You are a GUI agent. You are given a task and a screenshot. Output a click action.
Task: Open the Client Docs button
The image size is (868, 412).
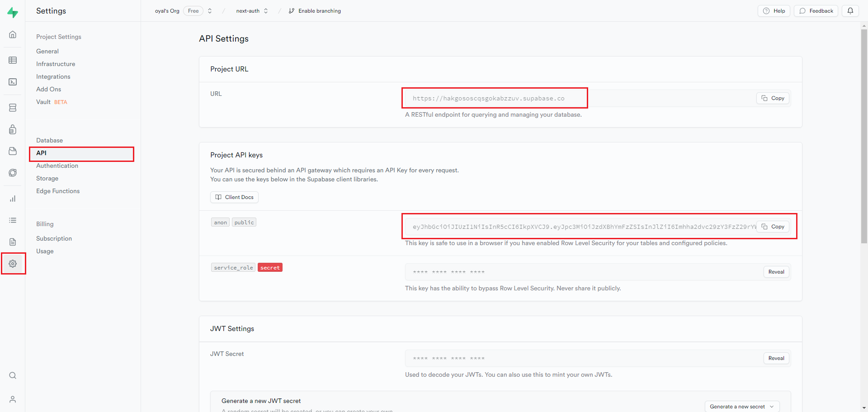[234, 197]
